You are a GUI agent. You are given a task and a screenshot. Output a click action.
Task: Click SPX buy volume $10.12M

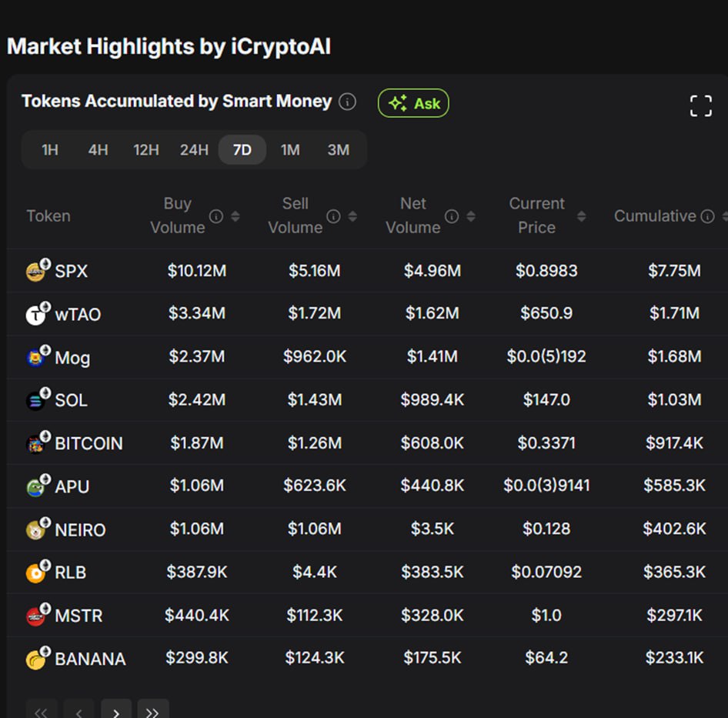pos(197,270)
